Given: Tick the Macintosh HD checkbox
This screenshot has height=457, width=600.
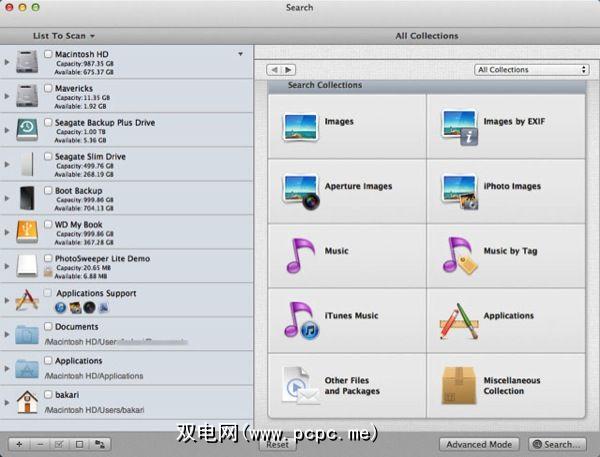Looking at the screenshot, I should (48, 54).
